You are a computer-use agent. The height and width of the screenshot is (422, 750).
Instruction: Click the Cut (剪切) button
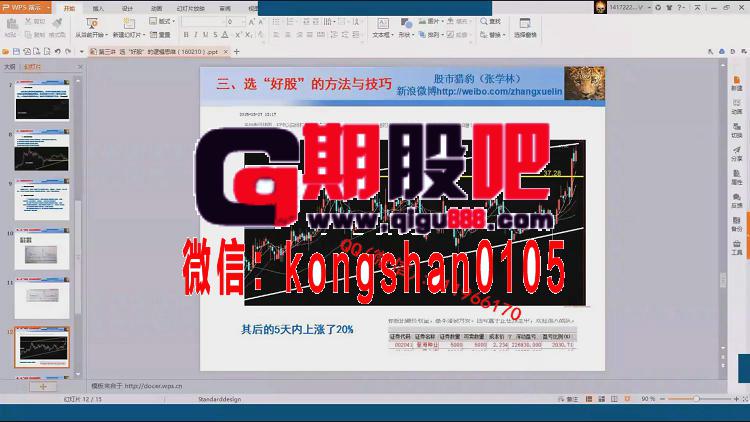tap(34, 22)
